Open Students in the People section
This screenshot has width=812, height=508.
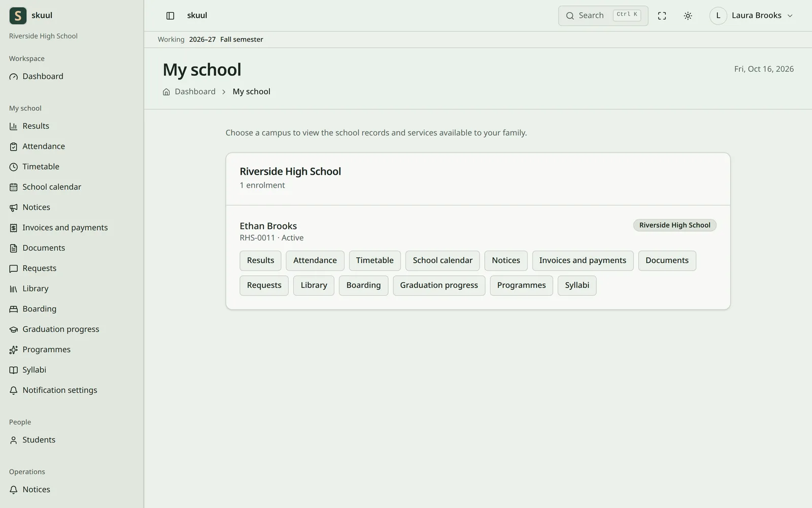coord(72,440)
